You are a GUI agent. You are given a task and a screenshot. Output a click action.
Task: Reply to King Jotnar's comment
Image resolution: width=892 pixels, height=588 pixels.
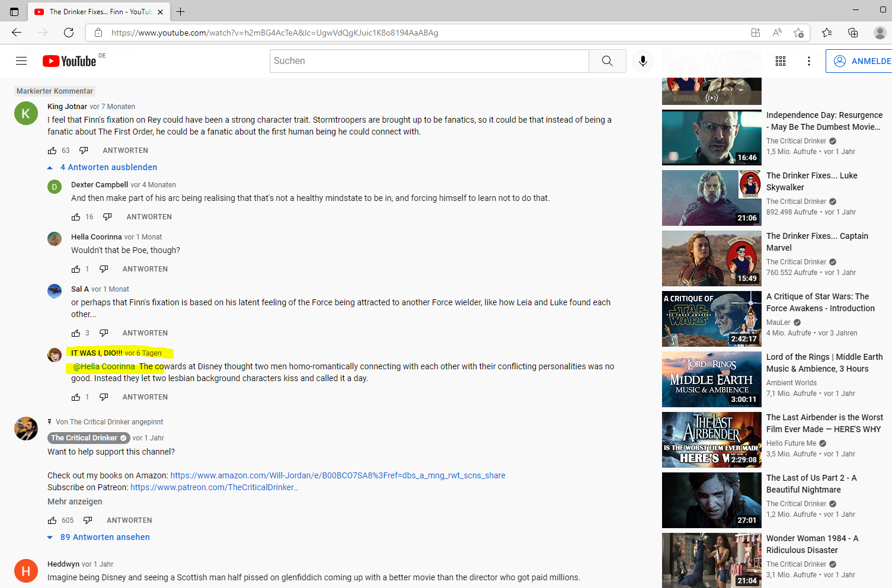[126, 151]
